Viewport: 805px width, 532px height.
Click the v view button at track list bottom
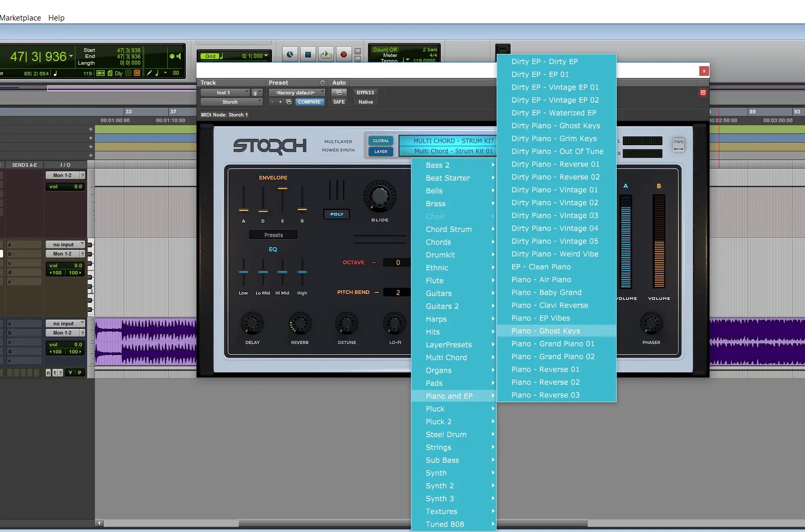coord(70,372)
